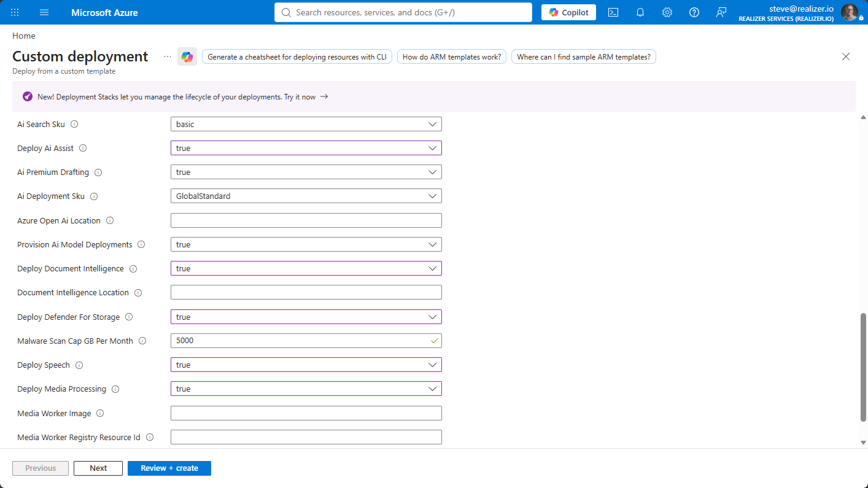Click info icon next to Deploy Ai Assist

(x=83, y=148)
